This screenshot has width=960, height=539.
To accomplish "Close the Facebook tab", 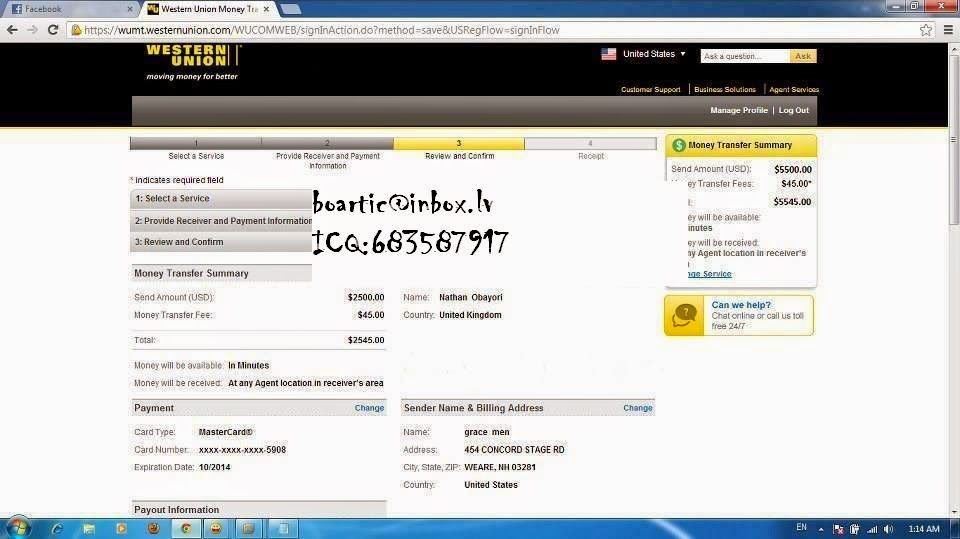I will point(129,9).
